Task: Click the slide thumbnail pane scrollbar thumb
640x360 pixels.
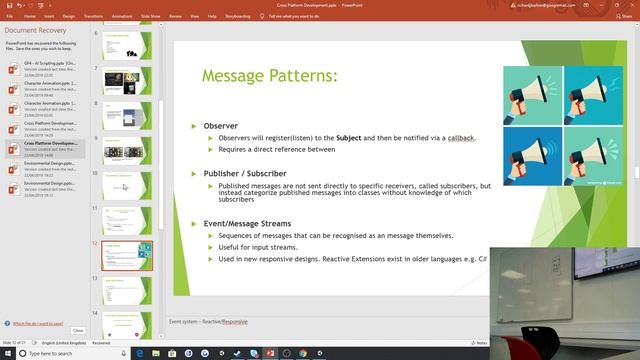Action: coord(161,165)
